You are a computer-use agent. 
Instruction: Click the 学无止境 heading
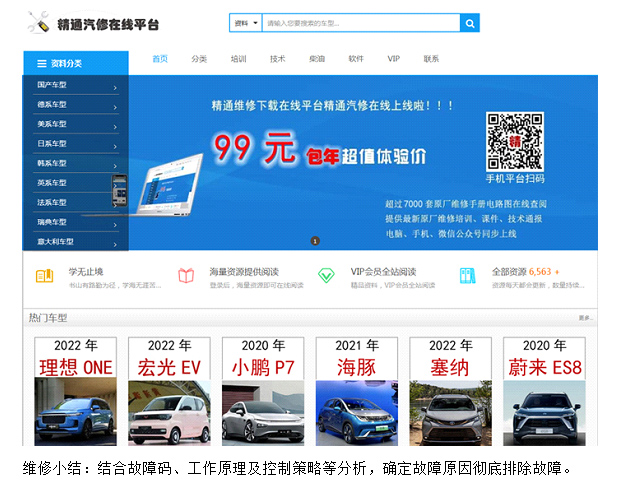click(x=86, y=272)
